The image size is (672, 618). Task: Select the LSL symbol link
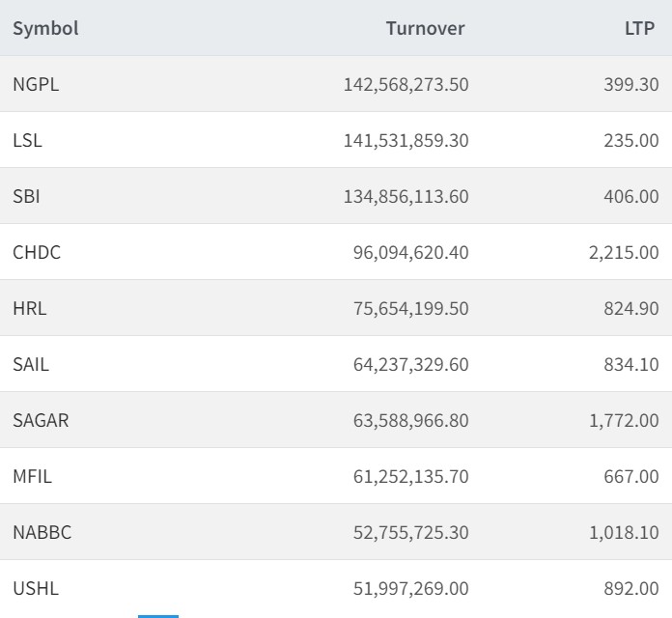pyautogui.click(x=27, y=140)
